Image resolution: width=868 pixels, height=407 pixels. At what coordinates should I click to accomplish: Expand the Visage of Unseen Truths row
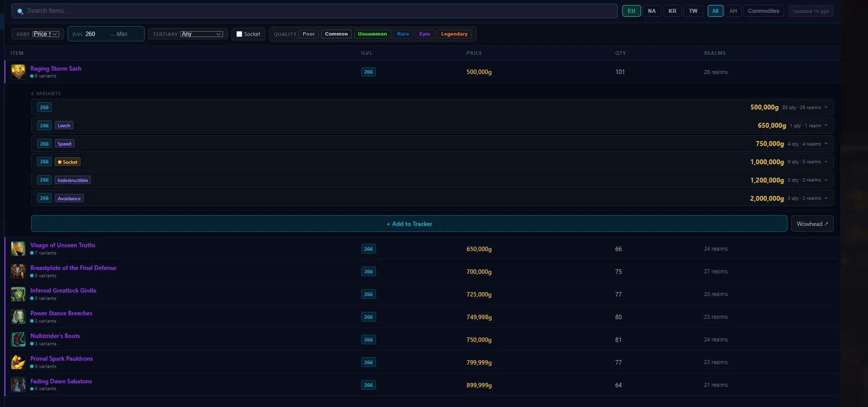(x=422, y=249)
